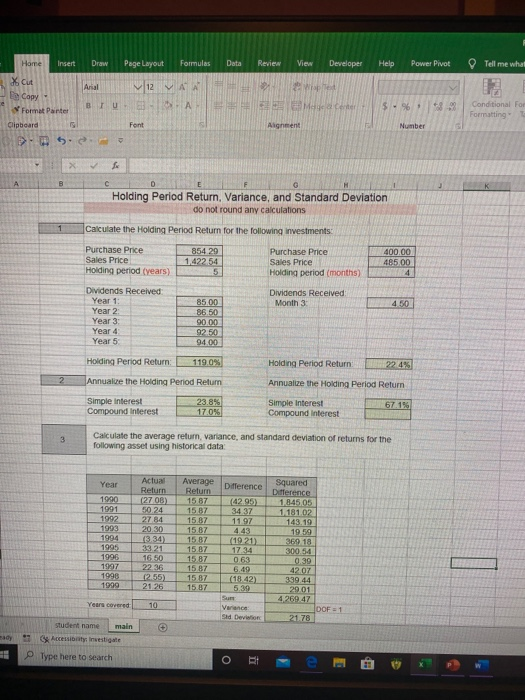
Task: Toggle Bold formatting
Action: click(x=88, y=105)
